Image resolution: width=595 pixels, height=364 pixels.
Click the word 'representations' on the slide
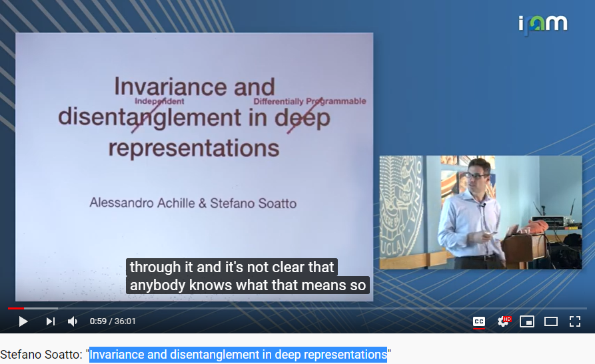(x=194, y=148)
